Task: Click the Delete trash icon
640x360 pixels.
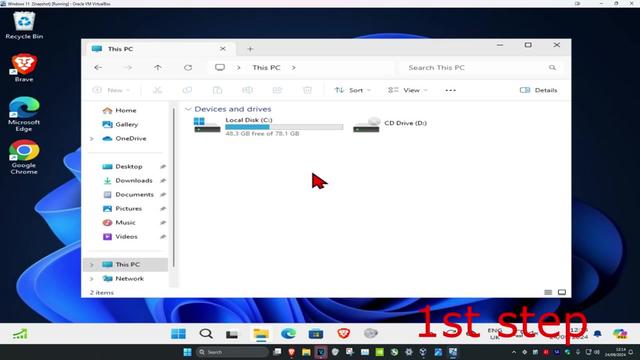Action: point(307,90)
